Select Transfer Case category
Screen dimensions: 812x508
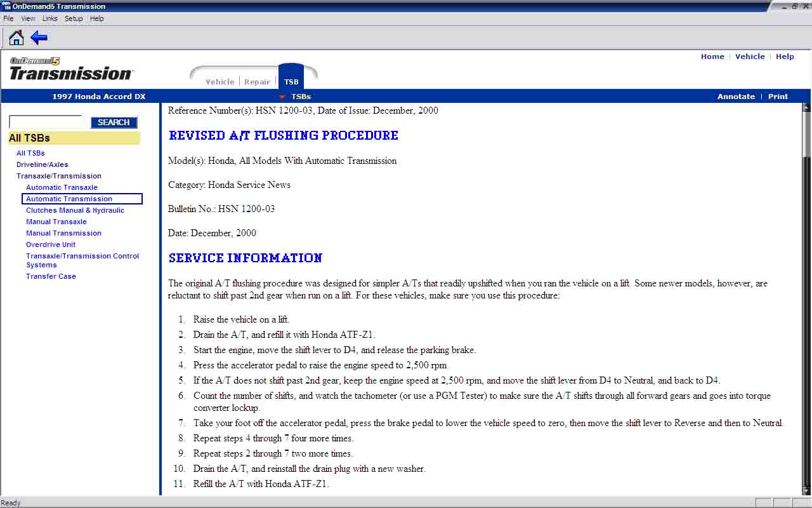(x=51, y=276)
